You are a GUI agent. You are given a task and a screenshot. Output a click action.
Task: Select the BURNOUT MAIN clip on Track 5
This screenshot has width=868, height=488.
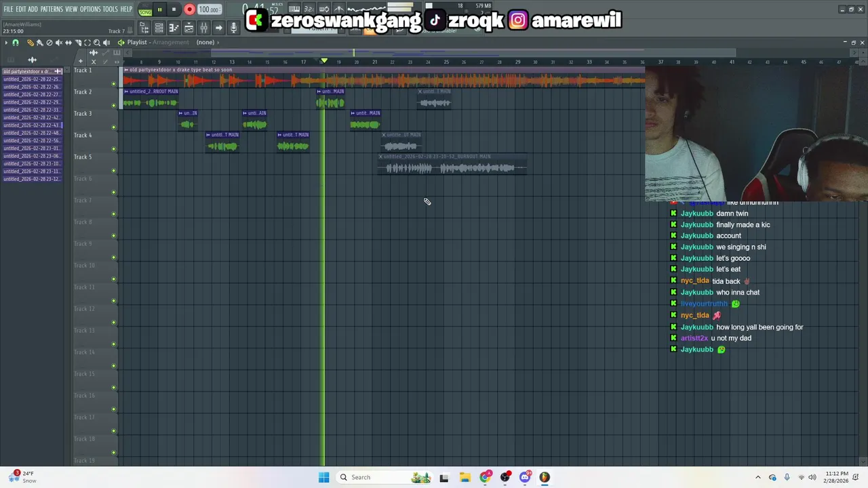click(x=452, y=164)
